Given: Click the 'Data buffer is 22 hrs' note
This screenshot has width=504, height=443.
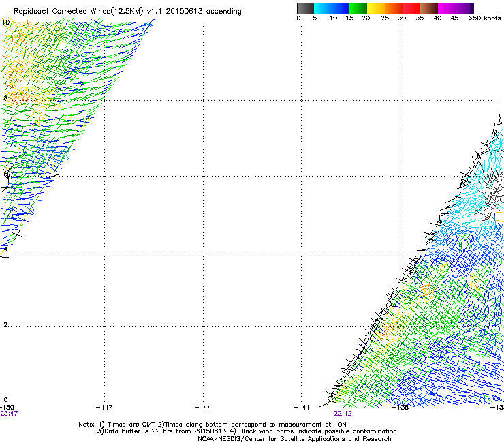Looking at the screenshot, I should 247,431.
